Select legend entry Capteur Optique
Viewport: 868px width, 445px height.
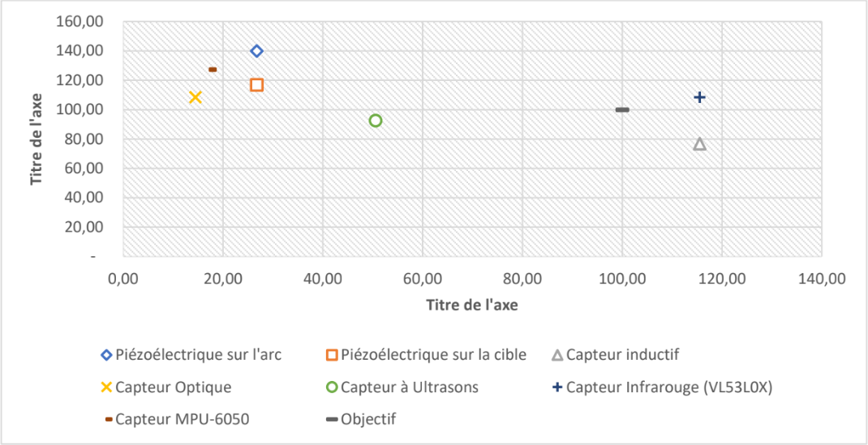166,387
